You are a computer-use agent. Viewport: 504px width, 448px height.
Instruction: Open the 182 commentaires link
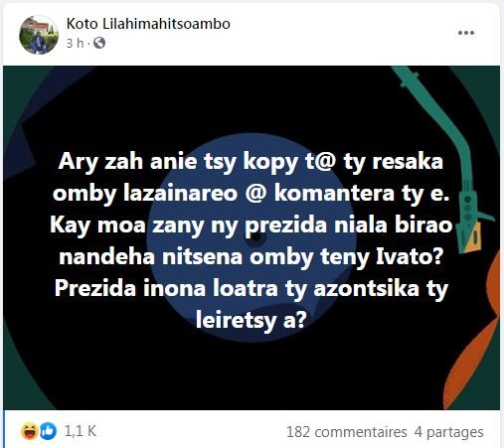pos(346,432)
